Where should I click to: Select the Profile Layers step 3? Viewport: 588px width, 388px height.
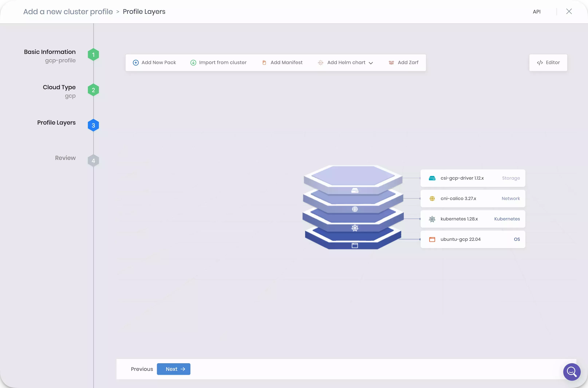tap(93, 125)
